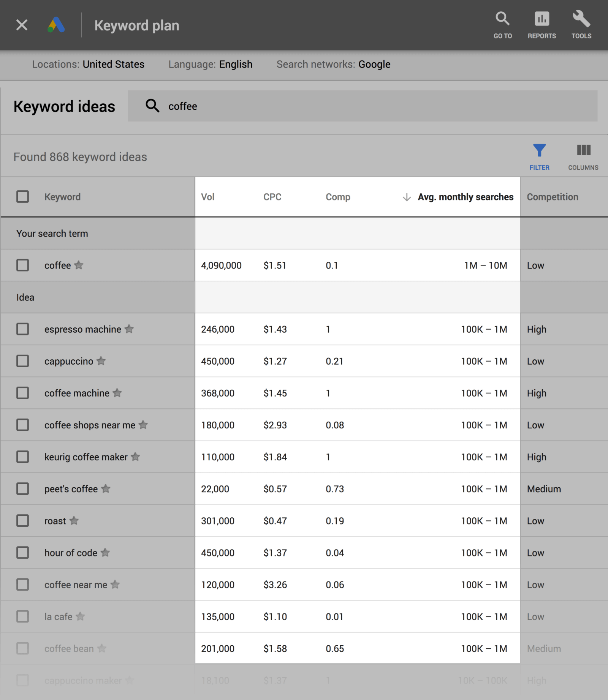The image size is (608, 700).
Task: Tick the select-all checkbox in Keyword header
Action: [x=22, y=197]
